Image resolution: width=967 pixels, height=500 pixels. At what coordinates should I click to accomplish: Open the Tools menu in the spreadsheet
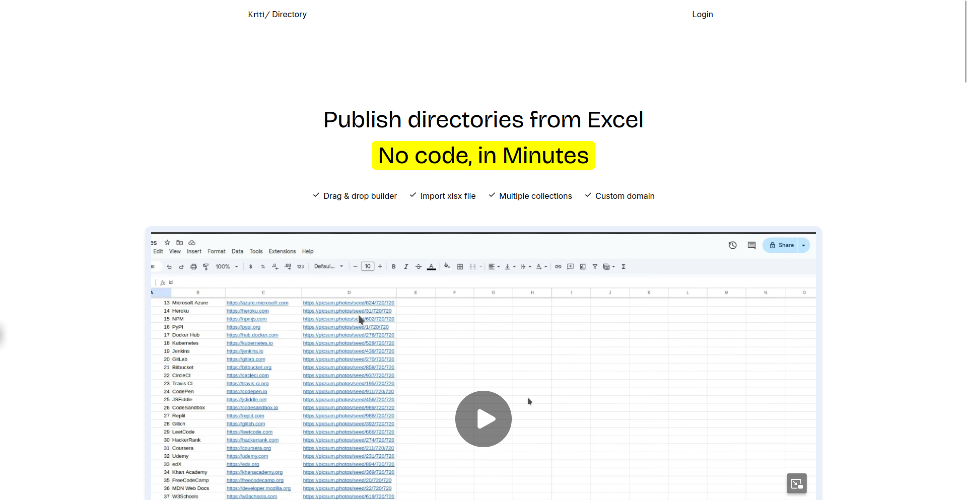[x=256, y=252]
